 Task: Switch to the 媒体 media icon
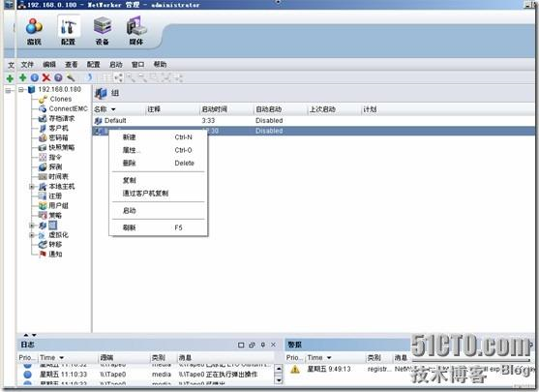(136, 31)
